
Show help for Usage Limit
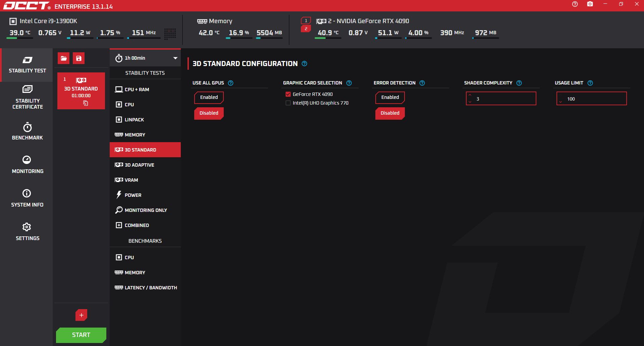[x=590, y=83]
